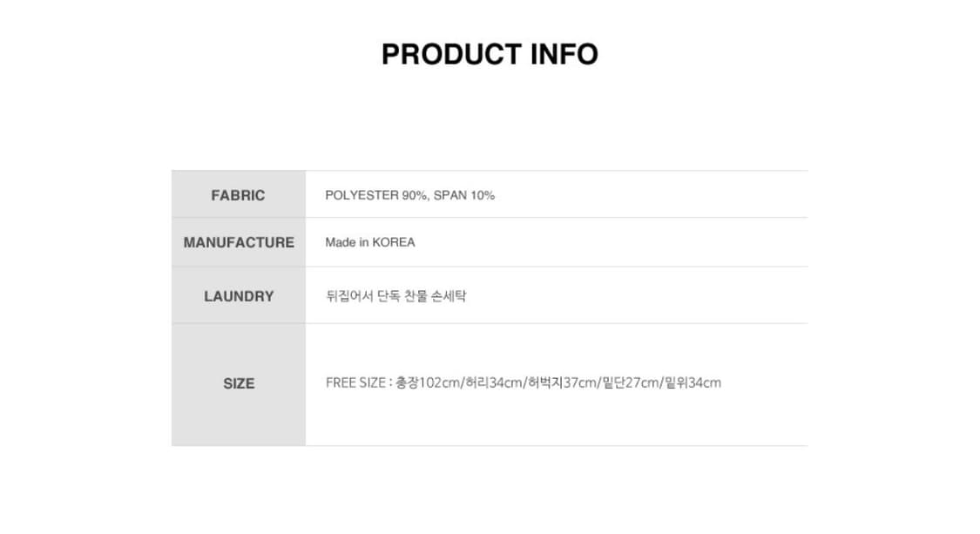Click the word 단독 in laundry instructions

[x=389, y=296]
